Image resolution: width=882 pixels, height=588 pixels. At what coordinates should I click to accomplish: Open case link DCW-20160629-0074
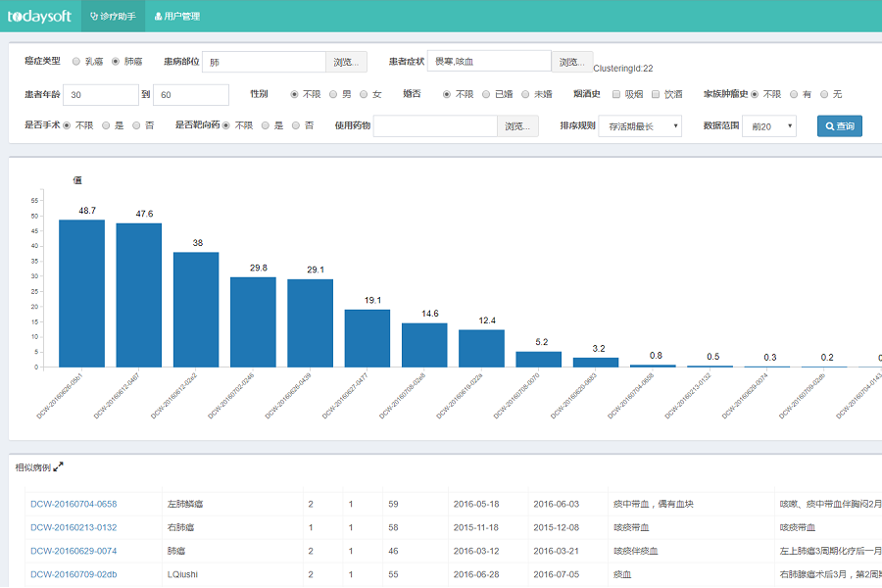point(73,551)
